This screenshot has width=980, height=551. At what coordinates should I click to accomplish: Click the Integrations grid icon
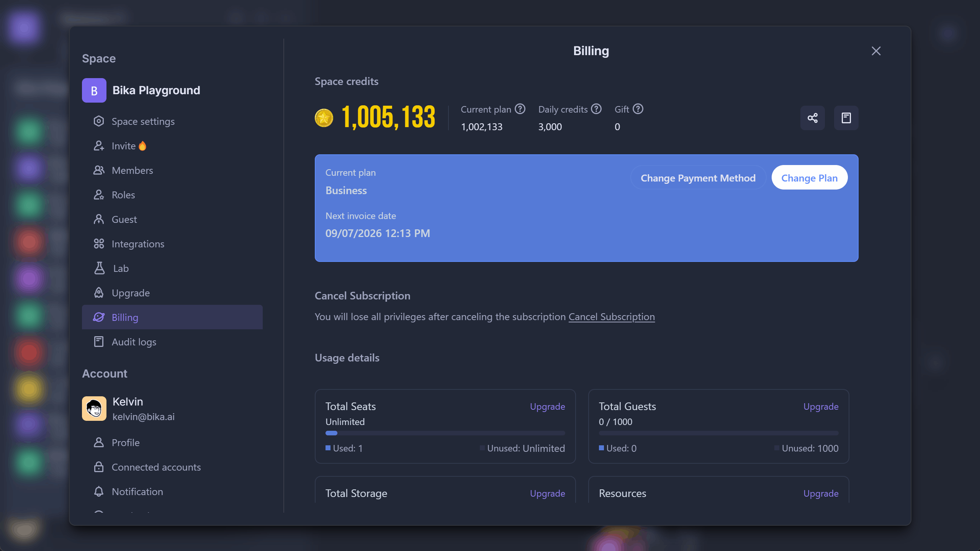click(99, 244)
